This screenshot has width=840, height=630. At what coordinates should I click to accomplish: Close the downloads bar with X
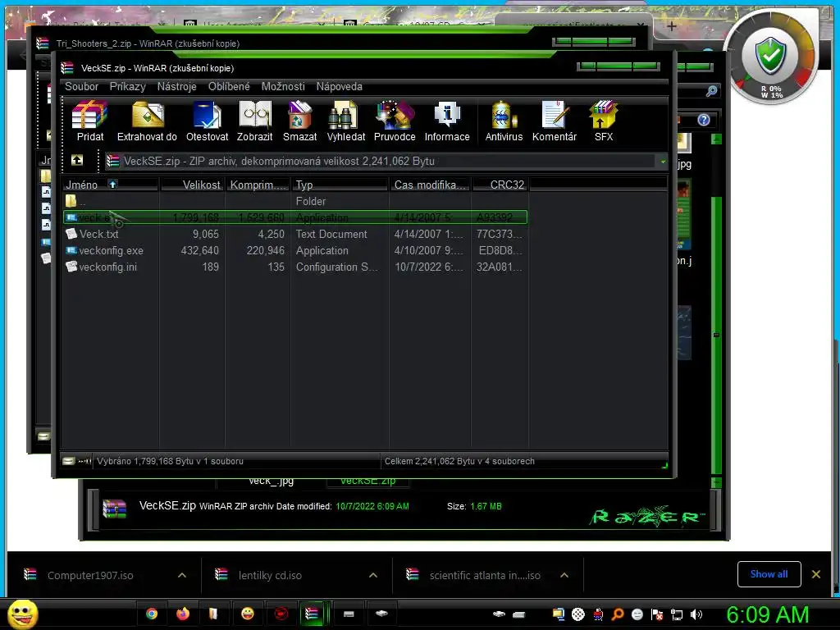(816, 574)
